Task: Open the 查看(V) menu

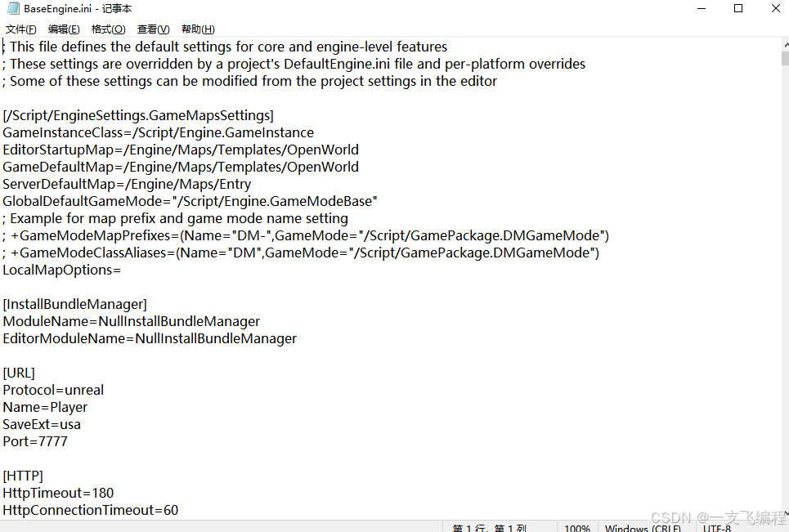Action: point(153,29)
